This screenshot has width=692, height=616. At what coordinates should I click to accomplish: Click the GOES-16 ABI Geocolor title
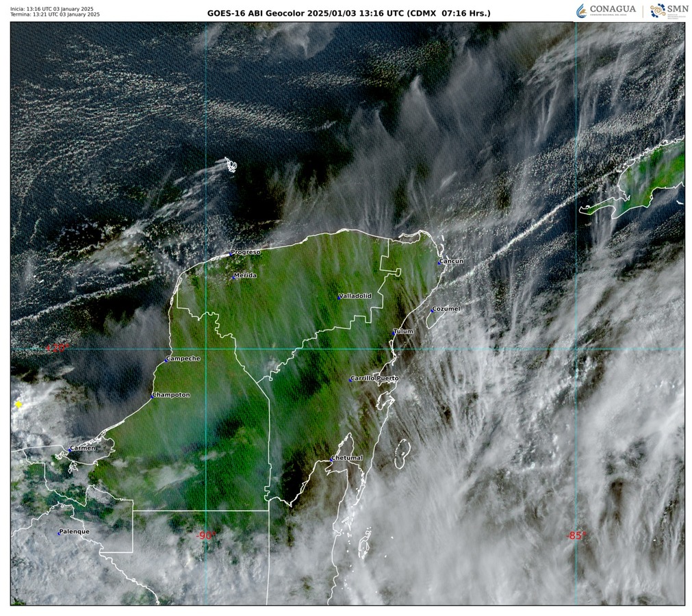348,13
